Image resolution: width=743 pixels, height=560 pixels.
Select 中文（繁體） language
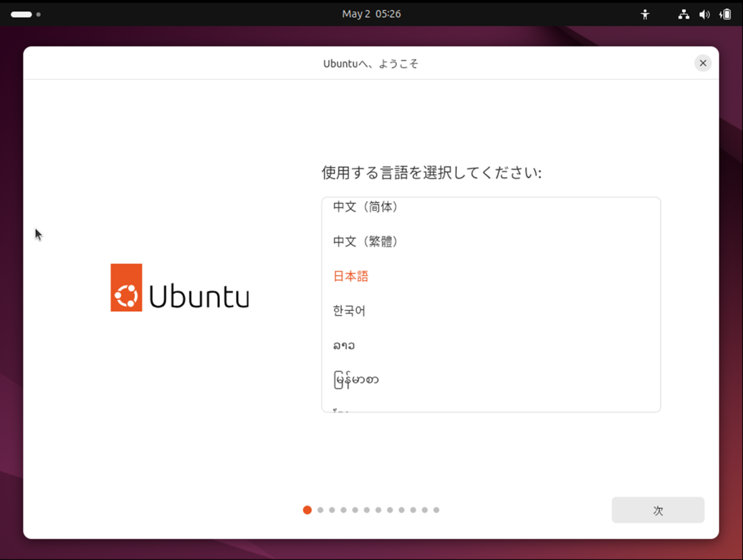pos(491,241)
